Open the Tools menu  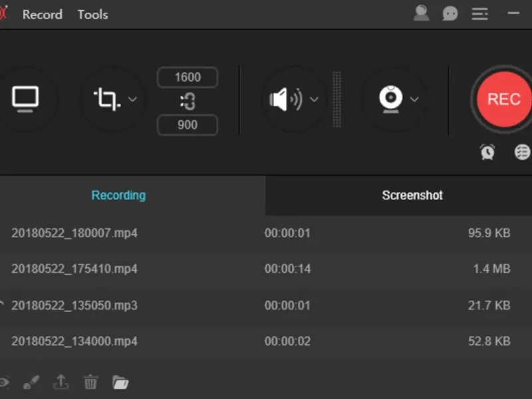point(92,15)
